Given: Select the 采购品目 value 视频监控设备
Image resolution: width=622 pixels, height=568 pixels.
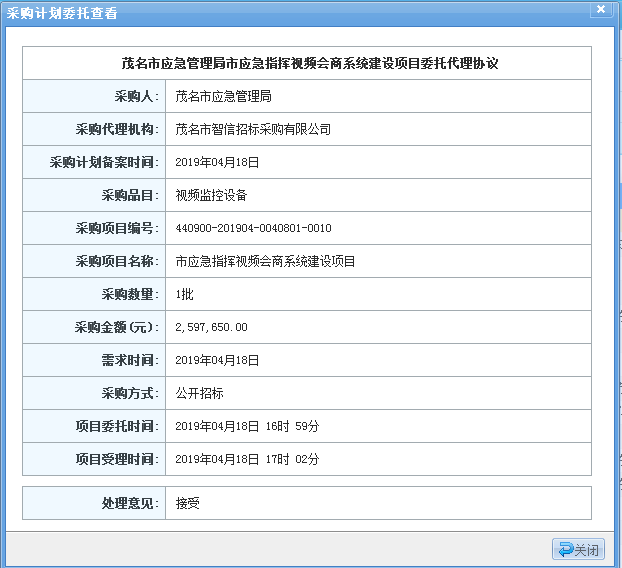Looking at the screenshot, I should (211, 195).
